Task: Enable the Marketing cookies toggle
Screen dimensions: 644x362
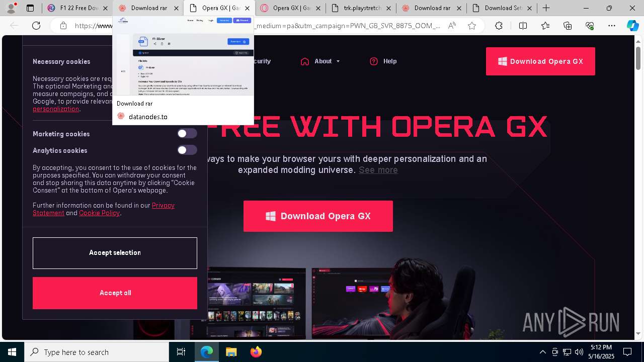Action: point(187,133)
